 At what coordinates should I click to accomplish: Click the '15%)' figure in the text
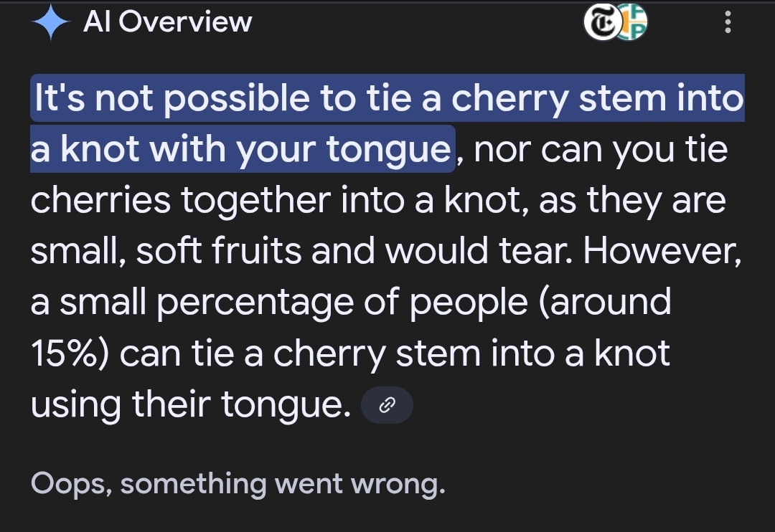point(70,354)
